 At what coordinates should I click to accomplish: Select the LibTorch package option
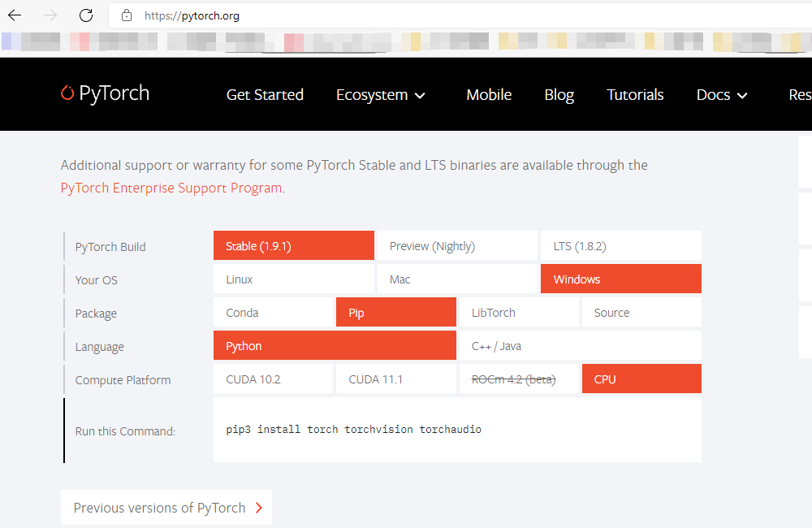click(x=519, y=312)
